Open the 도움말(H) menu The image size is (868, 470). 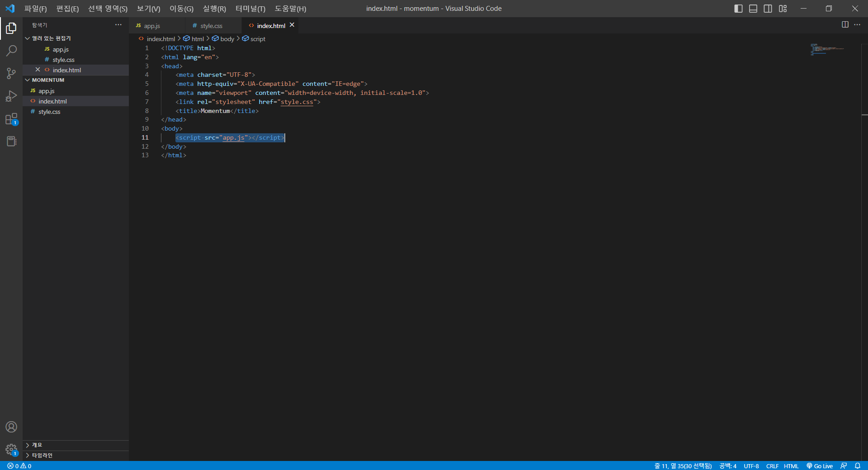290,9
